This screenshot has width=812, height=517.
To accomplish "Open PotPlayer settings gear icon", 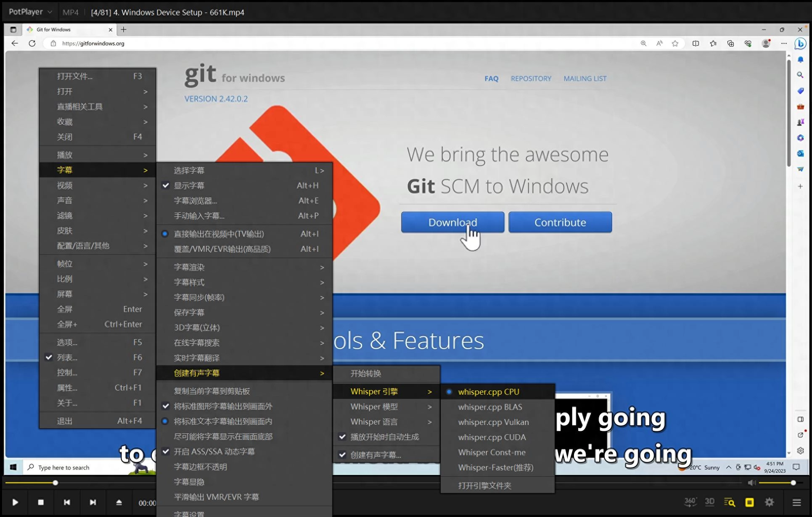I will click(x=770, y=502).
